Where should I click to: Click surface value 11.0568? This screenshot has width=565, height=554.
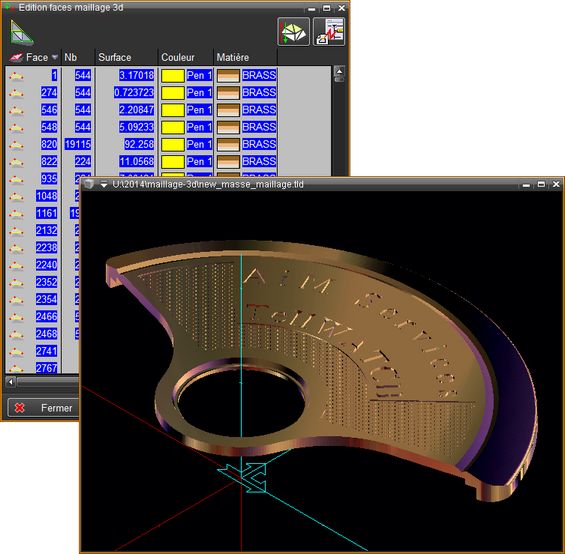(137, 162)
